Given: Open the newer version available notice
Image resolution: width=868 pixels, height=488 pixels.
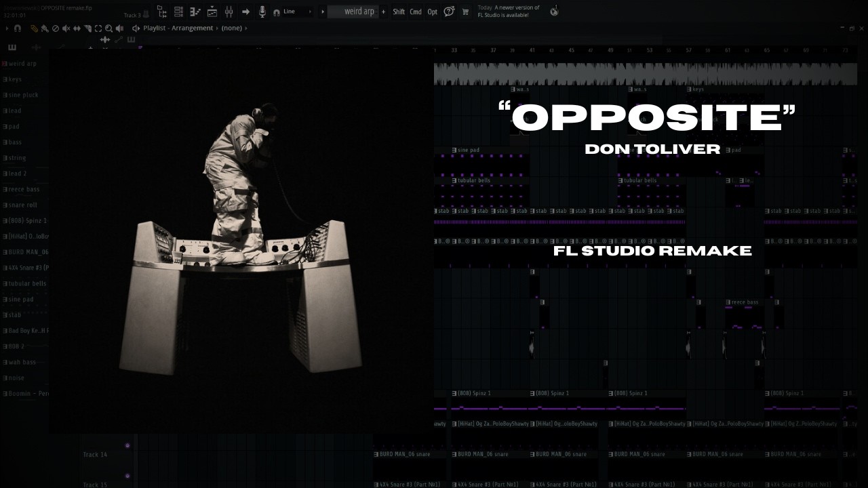Looking at the screenshot, I should (509, 12).
